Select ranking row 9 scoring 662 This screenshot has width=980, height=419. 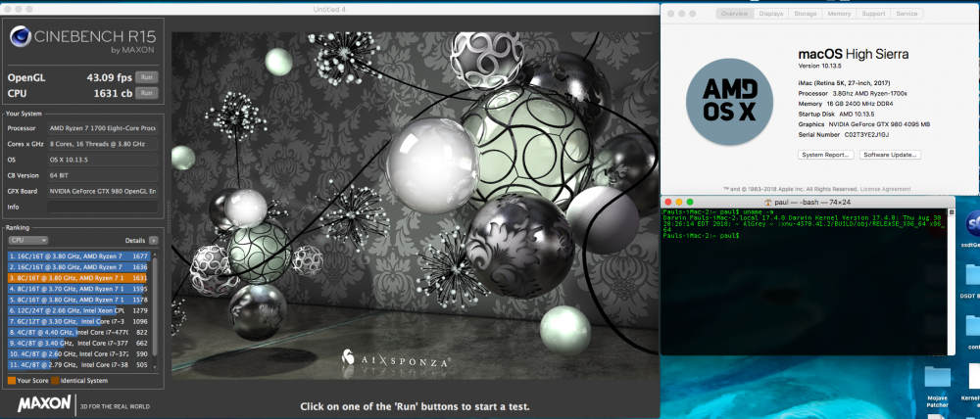(x=78, y=343)
